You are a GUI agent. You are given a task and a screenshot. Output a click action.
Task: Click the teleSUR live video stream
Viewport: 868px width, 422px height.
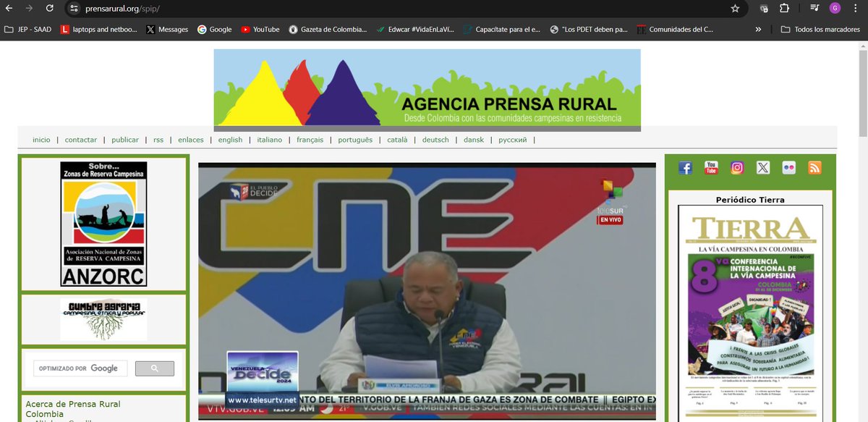427,291
